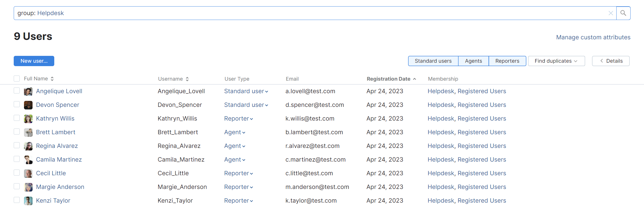Click the Full Name sort arrows
Image resolution: width=644 pixels, height=220 pixels.
(52, 79)
